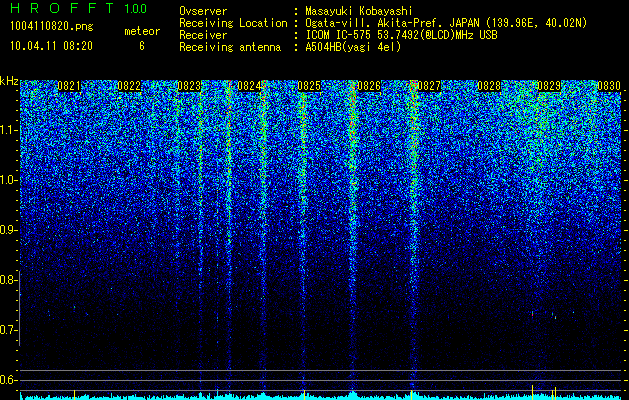Click the 1.1 kHz axis label

(8, 130)
